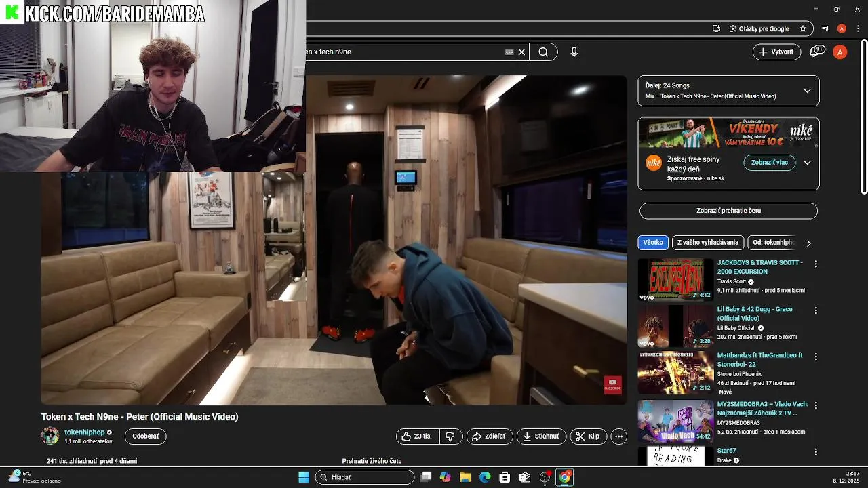Click the Vytvoriť create button

point(776,52)
